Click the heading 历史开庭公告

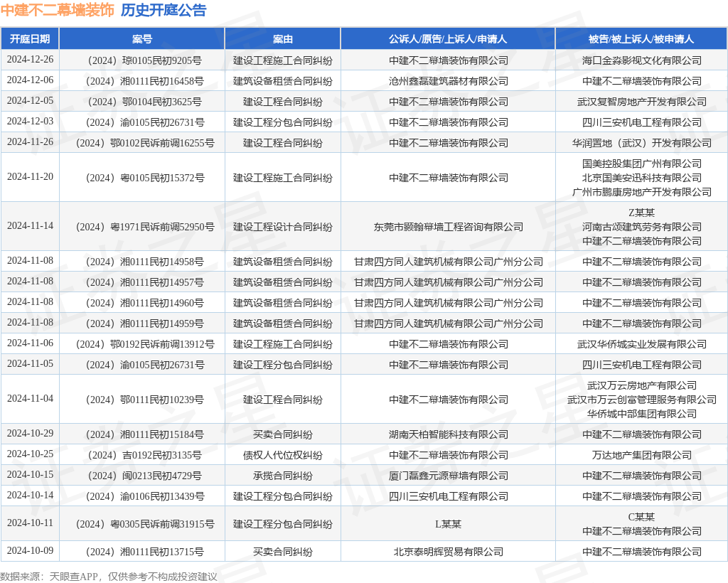point(164,10)
